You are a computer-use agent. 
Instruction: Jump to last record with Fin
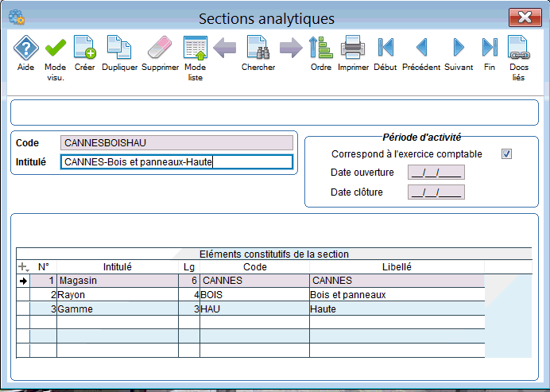(490, 47)
